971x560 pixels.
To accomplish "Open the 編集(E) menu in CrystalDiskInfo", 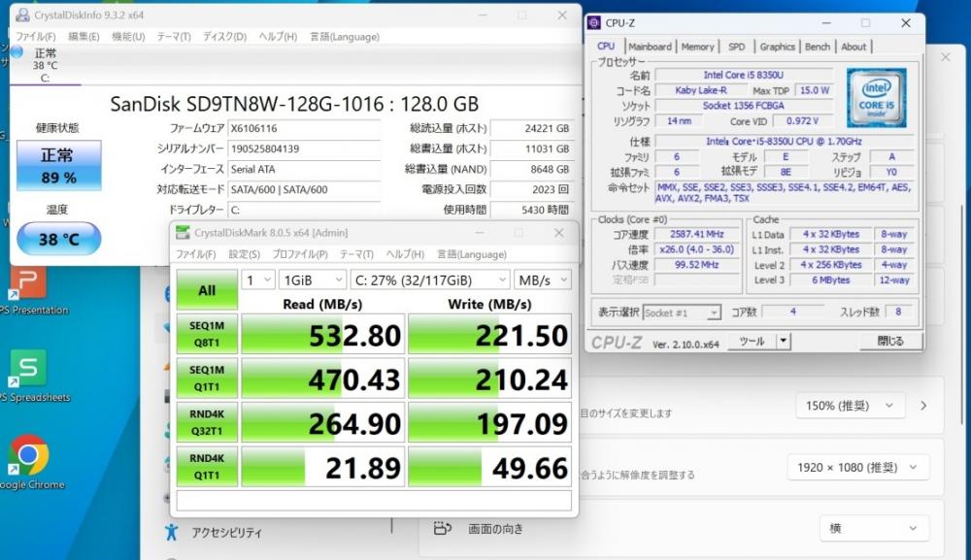I will (x=84, y=37).
